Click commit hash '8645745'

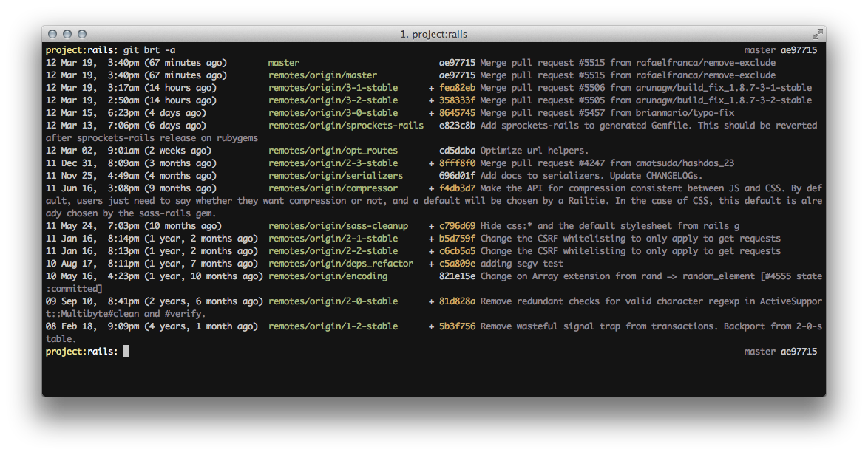[457, 113]
